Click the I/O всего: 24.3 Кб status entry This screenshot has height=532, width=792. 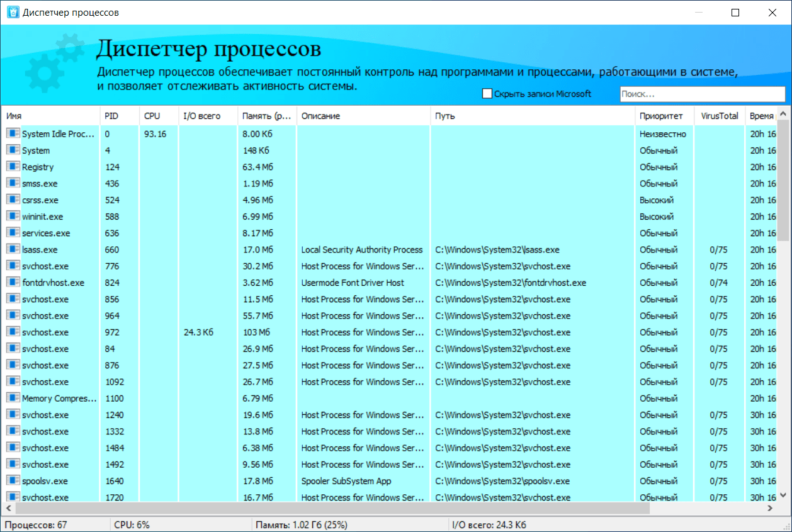pos(489,524)
